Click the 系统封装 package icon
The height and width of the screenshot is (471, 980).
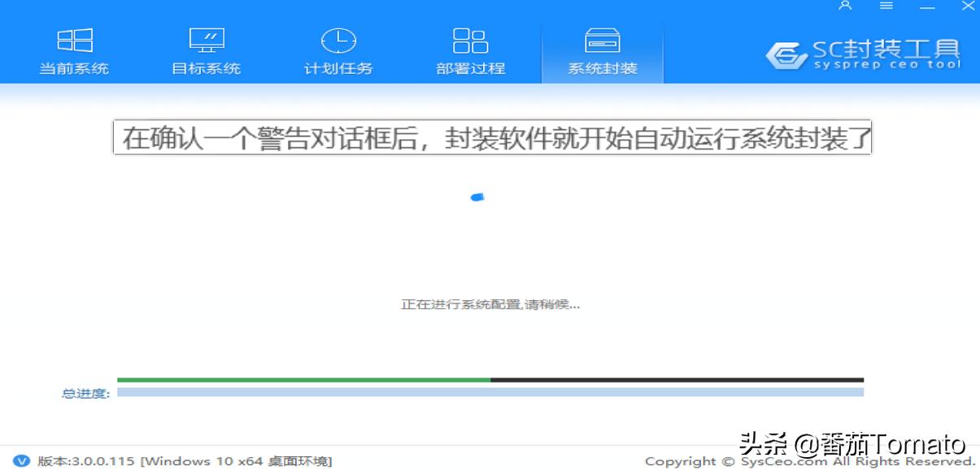(x=602, y=39)
